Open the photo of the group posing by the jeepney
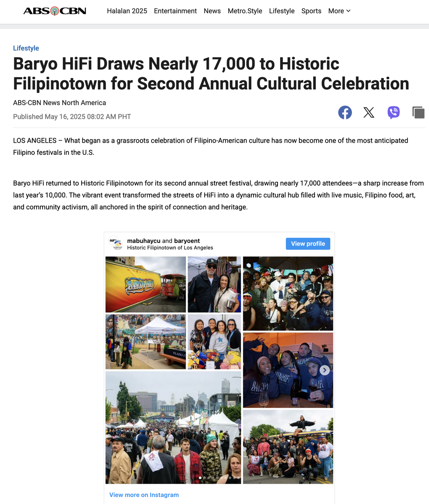429x504 pixels. 288,447
